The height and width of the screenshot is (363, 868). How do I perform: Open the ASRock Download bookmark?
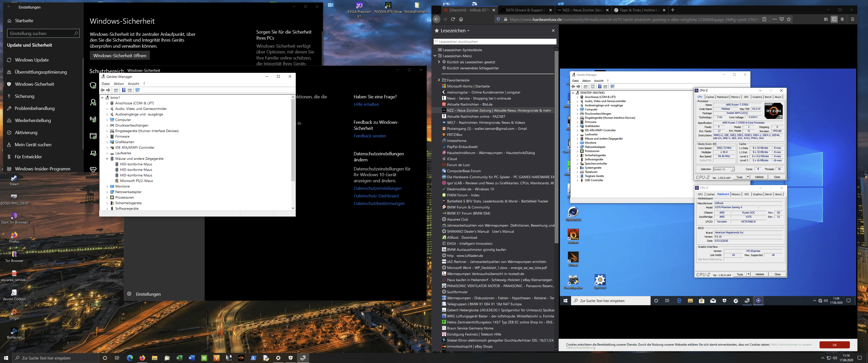click(x=462, y=237)
